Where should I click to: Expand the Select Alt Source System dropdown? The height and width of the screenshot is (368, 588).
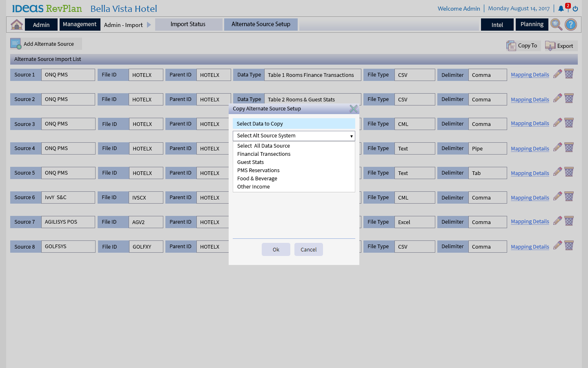coord(294,136)
